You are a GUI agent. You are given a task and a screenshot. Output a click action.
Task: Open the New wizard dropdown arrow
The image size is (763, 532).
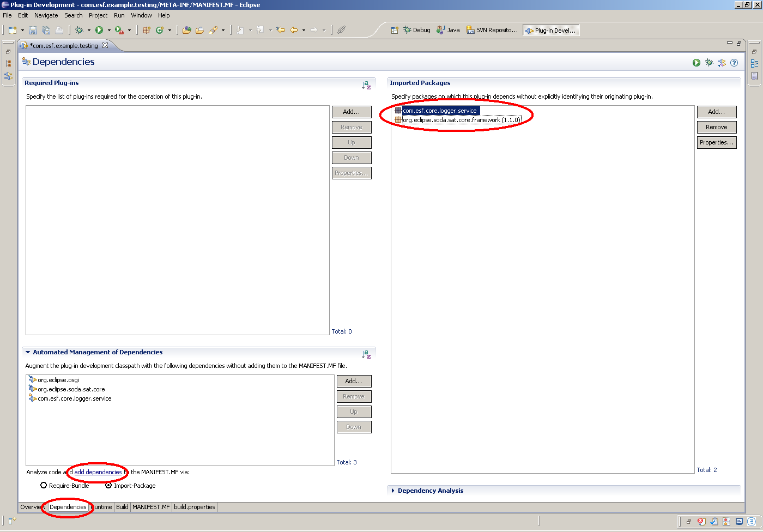tap(22, 30)
